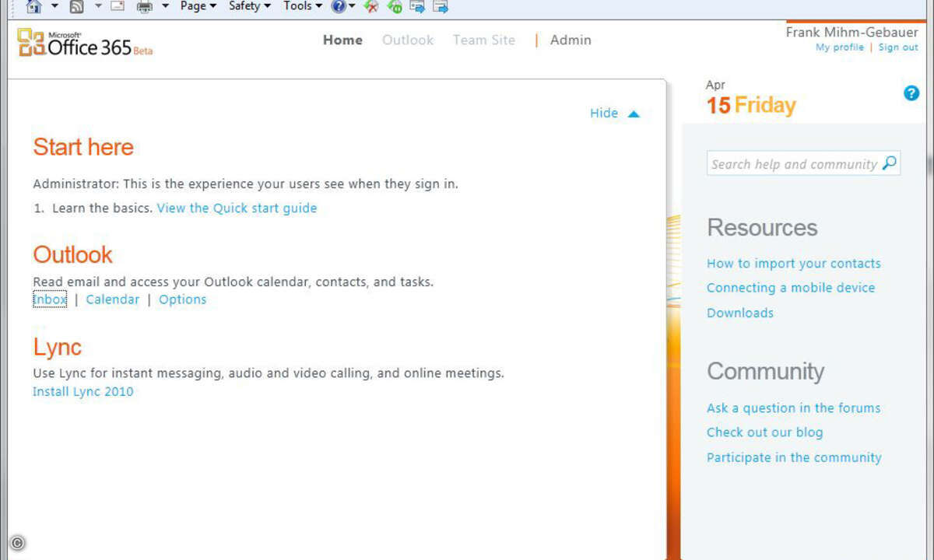Screen dimensions: 934x560
Task: Click the orange Outlook section heading
Action: coord(73,254)
